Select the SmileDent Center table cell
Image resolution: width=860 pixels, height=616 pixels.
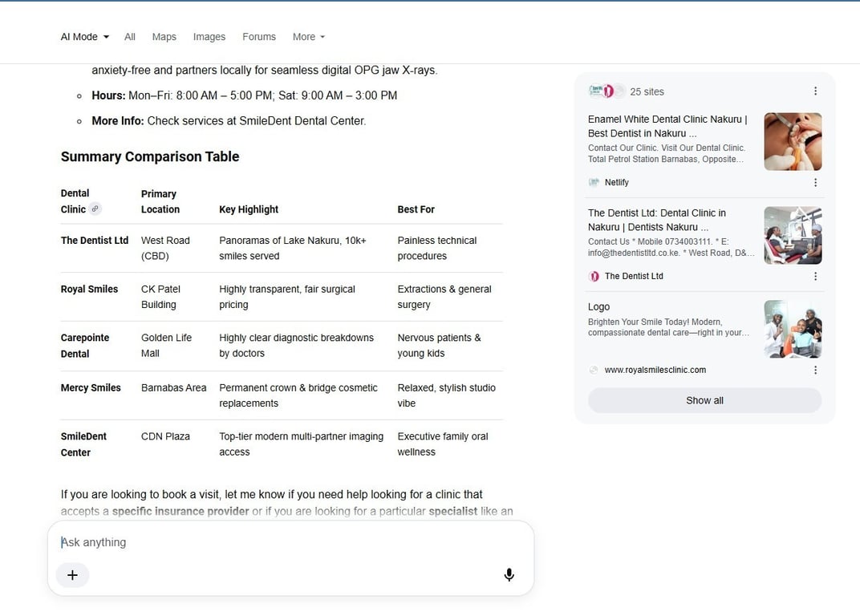tap(83, 444)
